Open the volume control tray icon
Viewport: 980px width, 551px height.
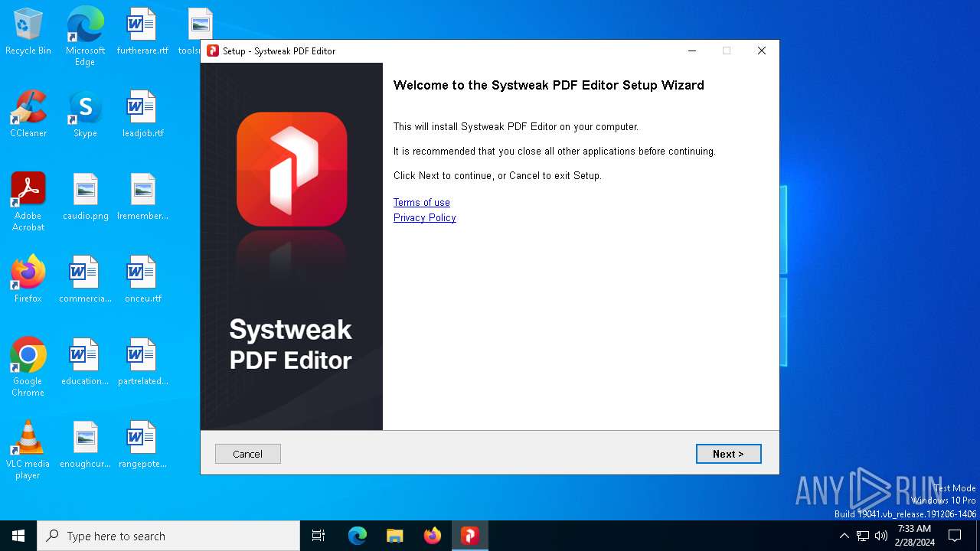[881, 536]
